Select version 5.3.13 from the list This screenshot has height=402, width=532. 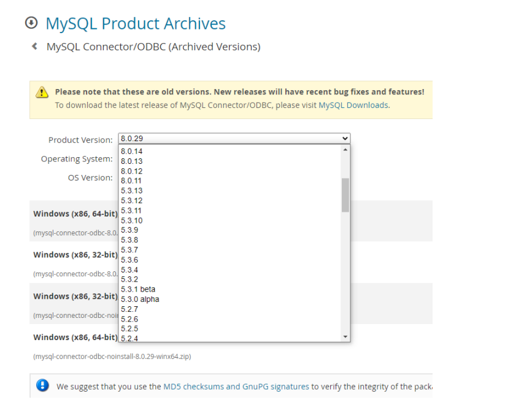132,191
